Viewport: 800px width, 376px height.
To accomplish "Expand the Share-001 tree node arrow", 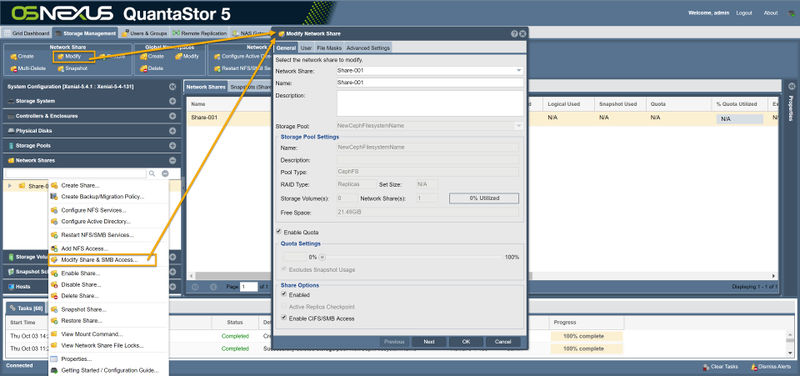I will point(9,186).
